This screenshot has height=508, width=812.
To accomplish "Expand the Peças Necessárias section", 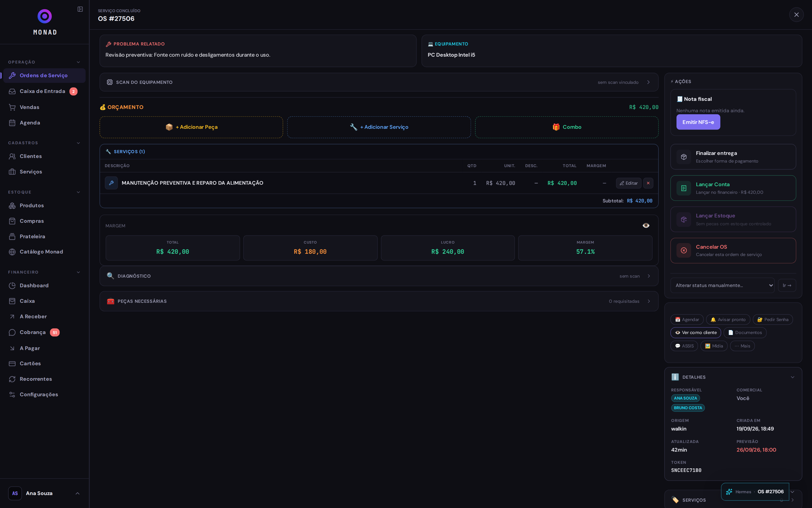I will click(379, 301).
